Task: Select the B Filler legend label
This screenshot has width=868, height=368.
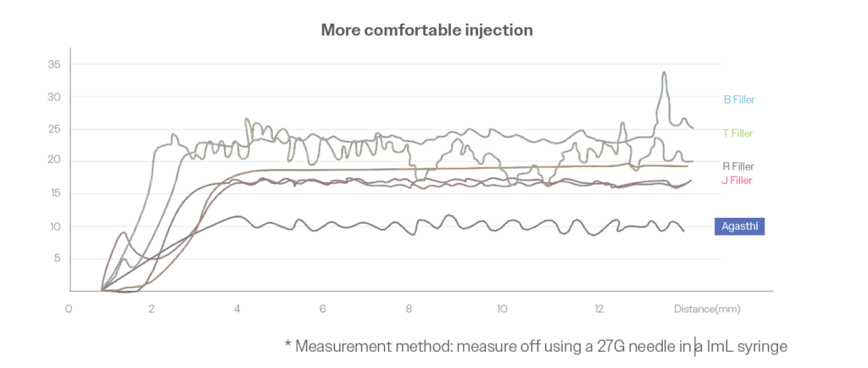Action: click(738, 99)
